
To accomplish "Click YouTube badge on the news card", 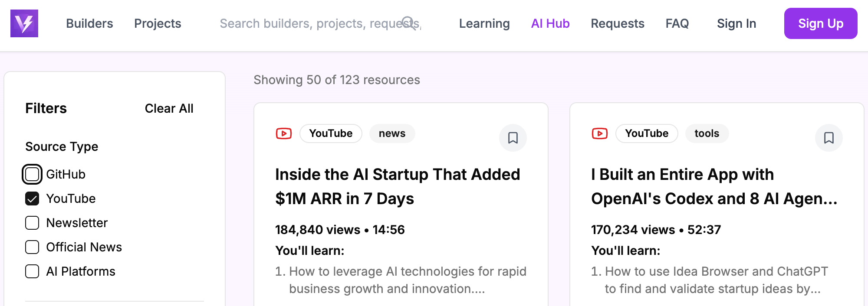I will click(x=331, y=133).
